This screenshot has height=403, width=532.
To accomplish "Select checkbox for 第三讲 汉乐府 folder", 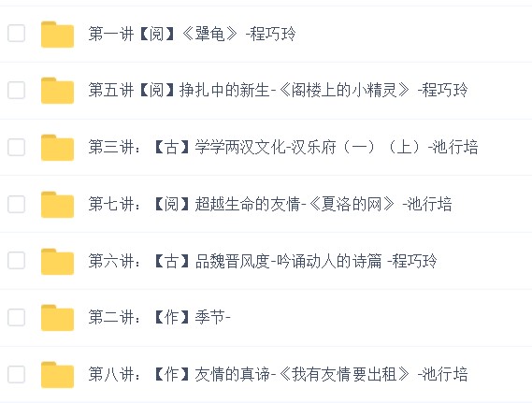I will click(x=16, y=147).
